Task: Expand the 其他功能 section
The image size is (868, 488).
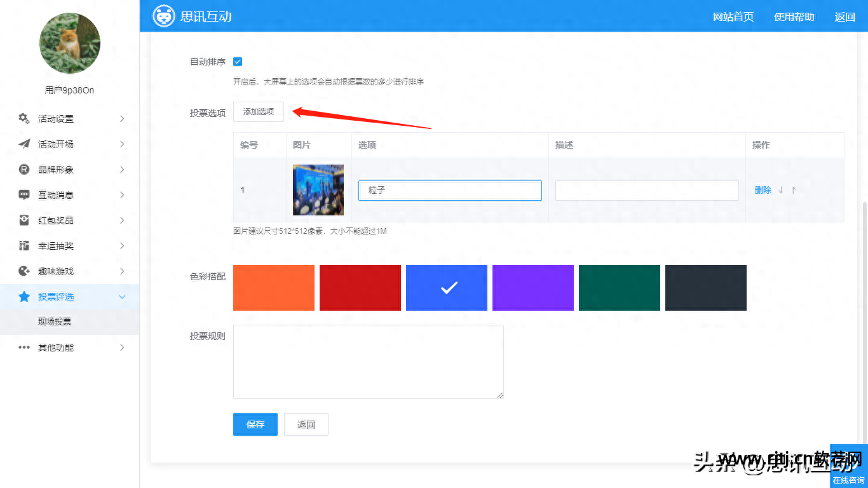Action: (124, 347)
